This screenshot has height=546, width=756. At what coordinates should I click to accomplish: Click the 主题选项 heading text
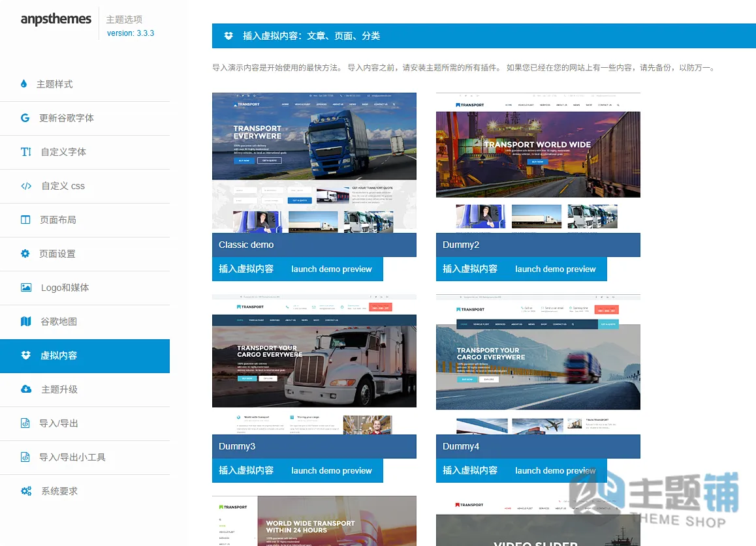coord(124,20)
